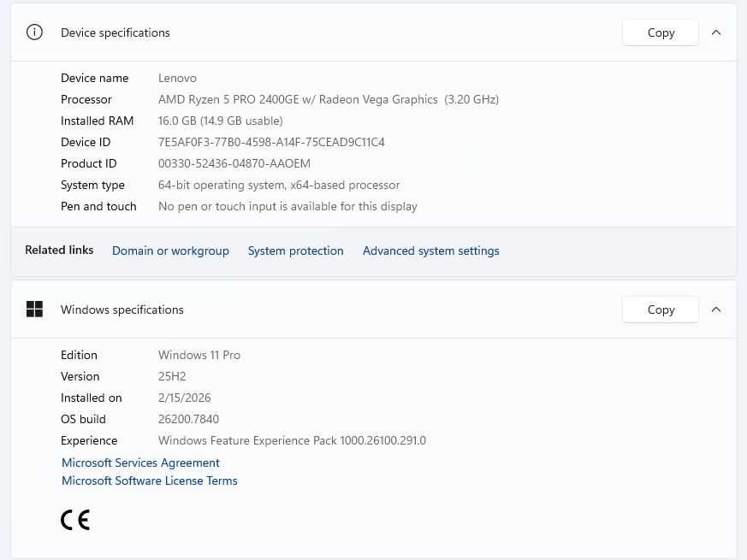The image size is (747, 560).
Task: Click the Product ID label
Action: tap(89, 163)
